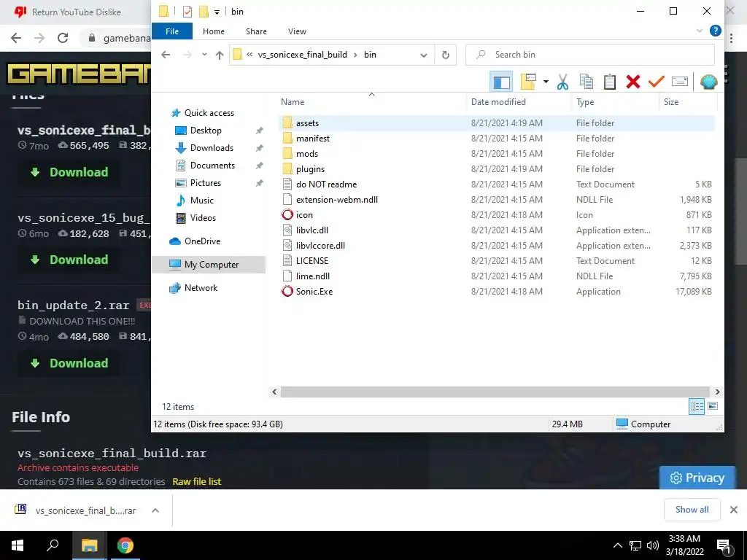This screenshot has width=747, height=560.
Task: Open Raw file list link in browser
Action: (197, 481)
